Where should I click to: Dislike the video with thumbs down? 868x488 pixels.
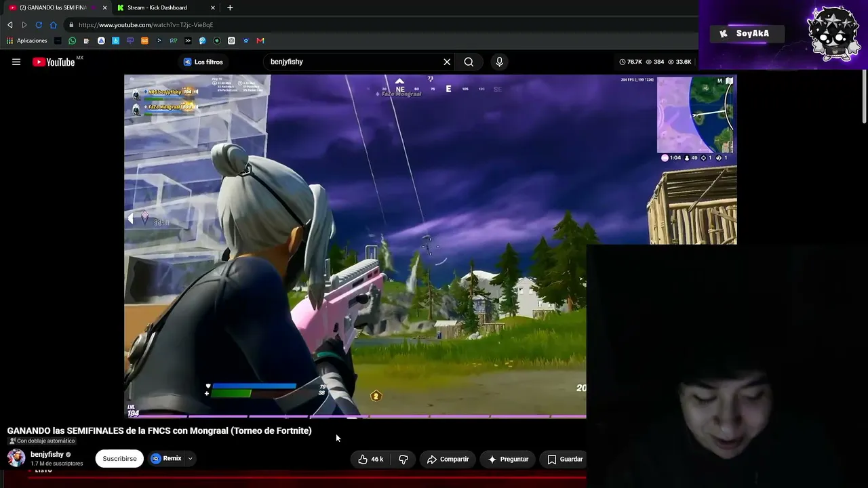pyautogui.click(x=403, y=459)
